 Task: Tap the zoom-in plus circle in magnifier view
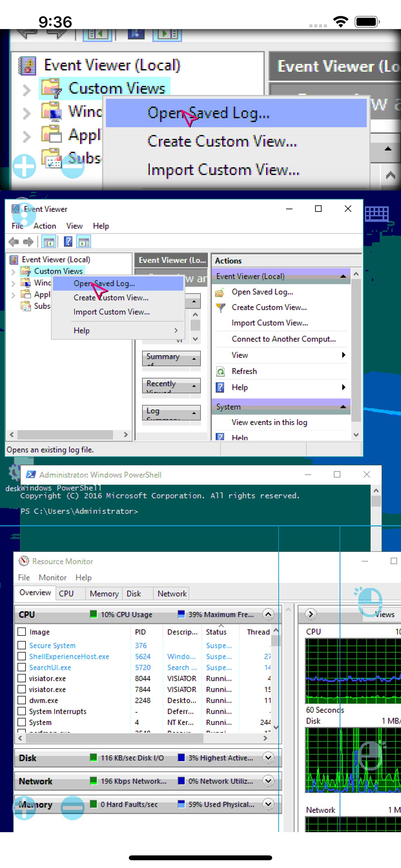24,166
